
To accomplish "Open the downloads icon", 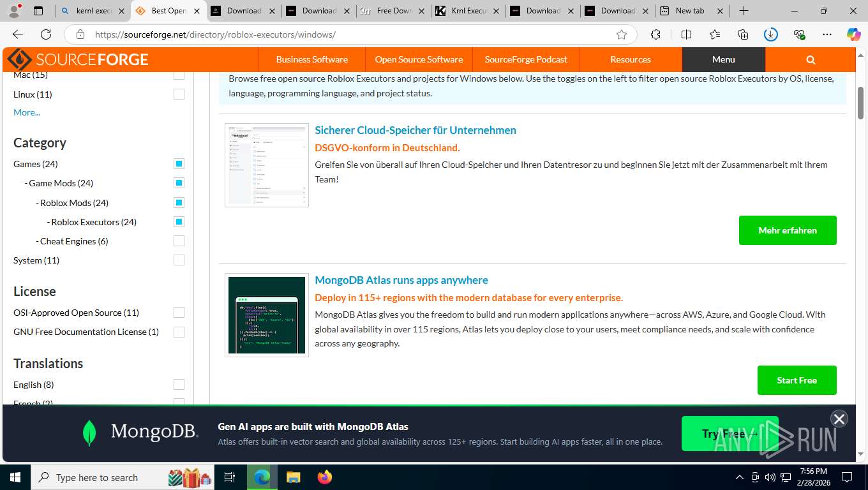I will 771,34.
